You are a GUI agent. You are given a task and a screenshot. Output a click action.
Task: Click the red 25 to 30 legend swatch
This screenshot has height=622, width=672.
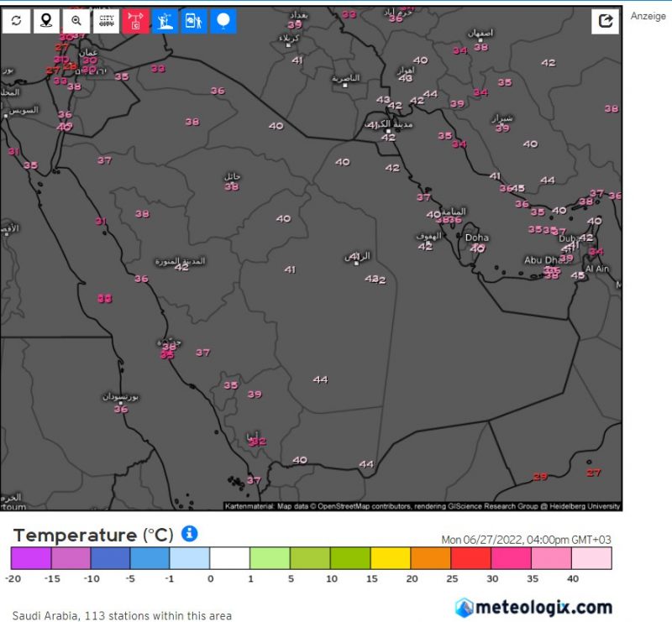pyautogui.click(x=471, y=558)
